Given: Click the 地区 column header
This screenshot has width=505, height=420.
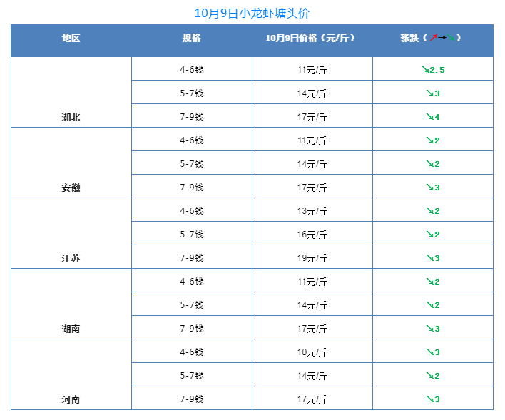Looking at the screenshot, I should click(x=71, y=38).
